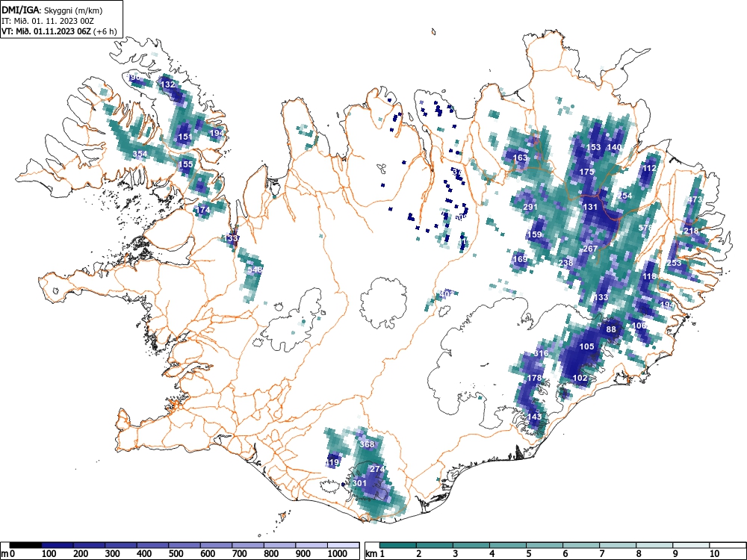Click the '218' visibility value

(x=691, y=231)
